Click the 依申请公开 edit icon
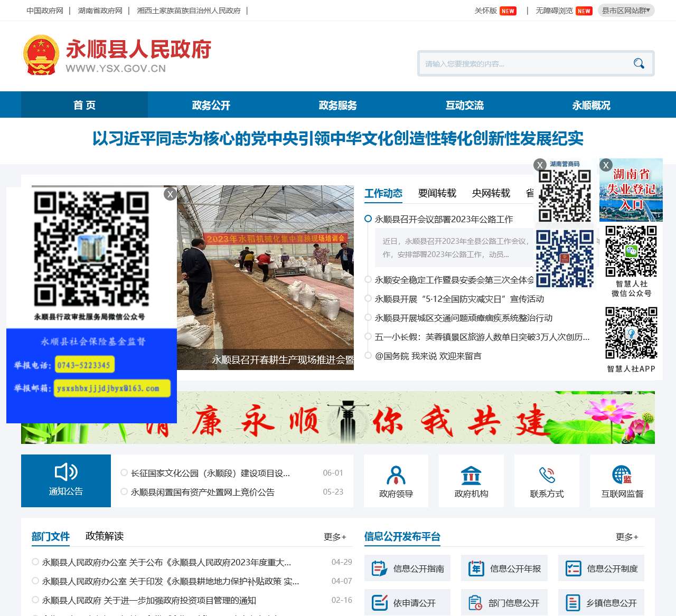The height and width of the screenshot is (616, 676). 379,603
